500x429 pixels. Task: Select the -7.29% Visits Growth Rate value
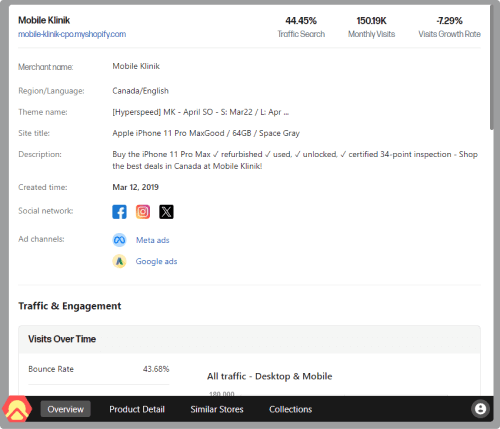[x=449, y=21]
